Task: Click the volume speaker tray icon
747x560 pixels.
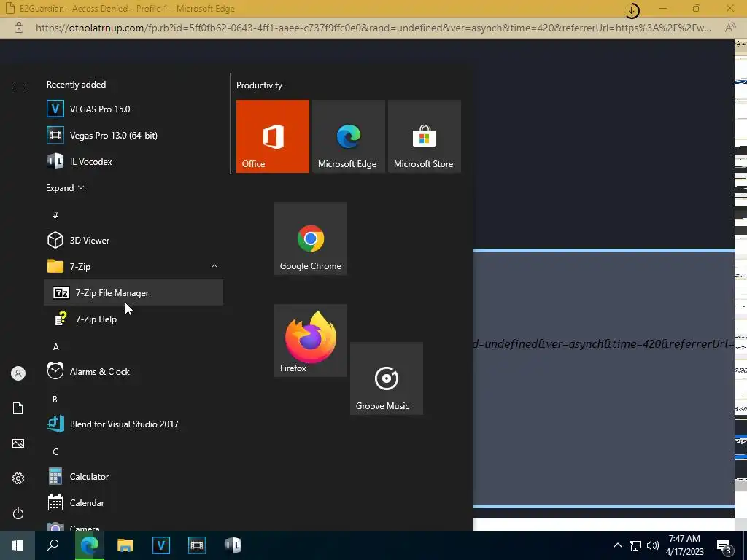Action: (x=653, y=545)
